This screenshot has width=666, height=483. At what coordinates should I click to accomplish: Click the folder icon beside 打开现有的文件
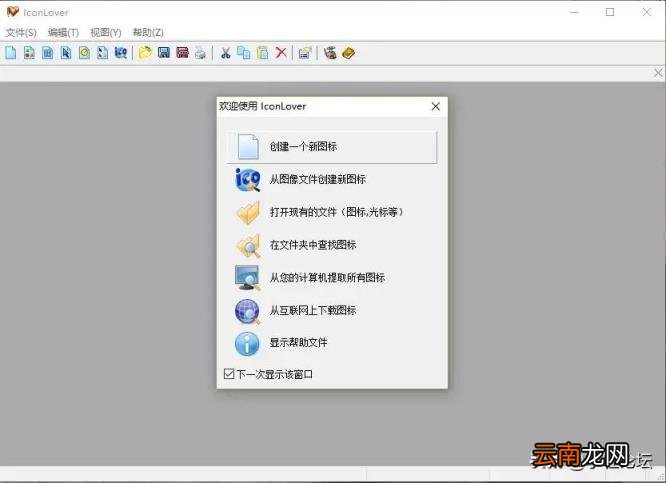tap(248, 212)
